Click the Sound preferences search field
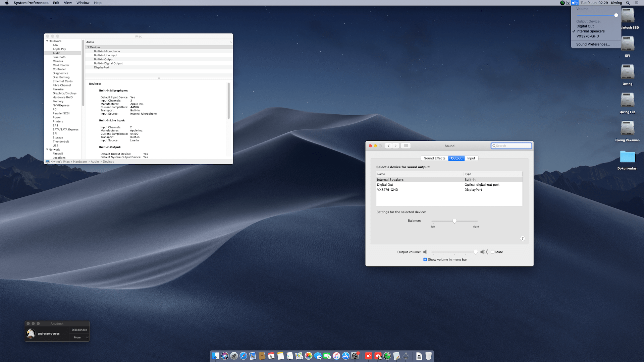The height and width of the screenshot is (362, 644). pyautogui.click(x=512, y=146)
